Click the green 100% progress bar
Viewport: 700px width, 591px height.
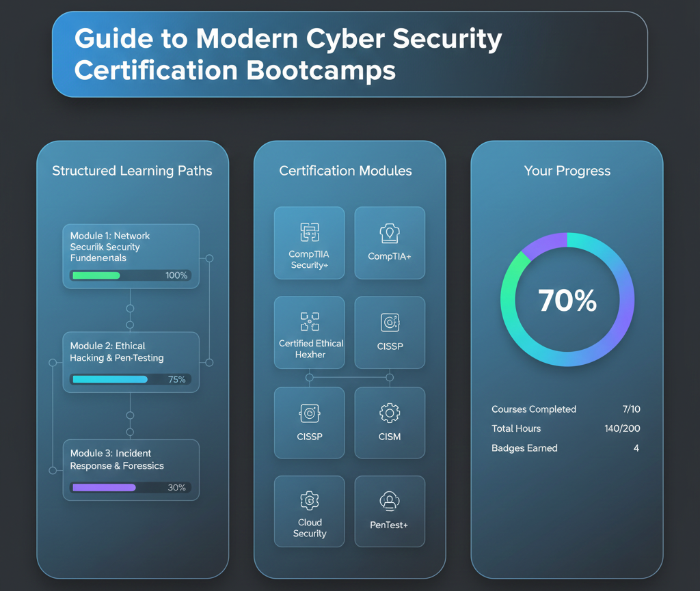point(96,275)
